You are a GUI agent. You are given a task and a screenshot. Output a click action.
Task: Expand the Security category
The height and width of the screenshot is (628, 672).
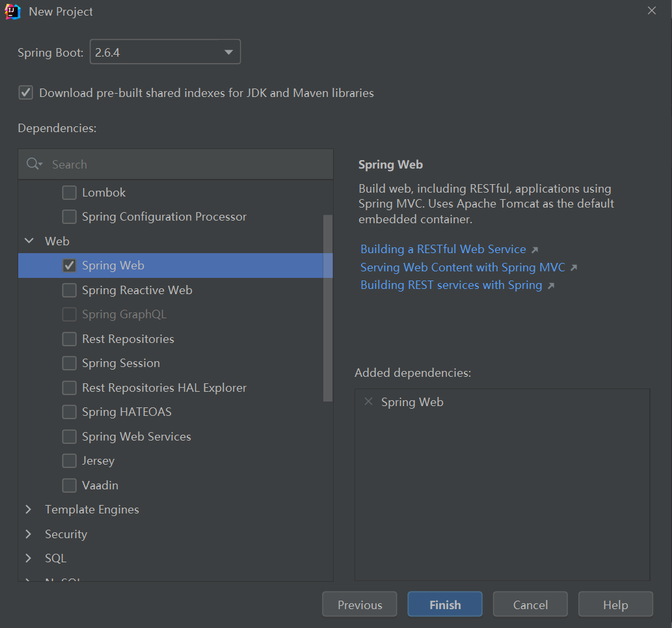(29, 534)
